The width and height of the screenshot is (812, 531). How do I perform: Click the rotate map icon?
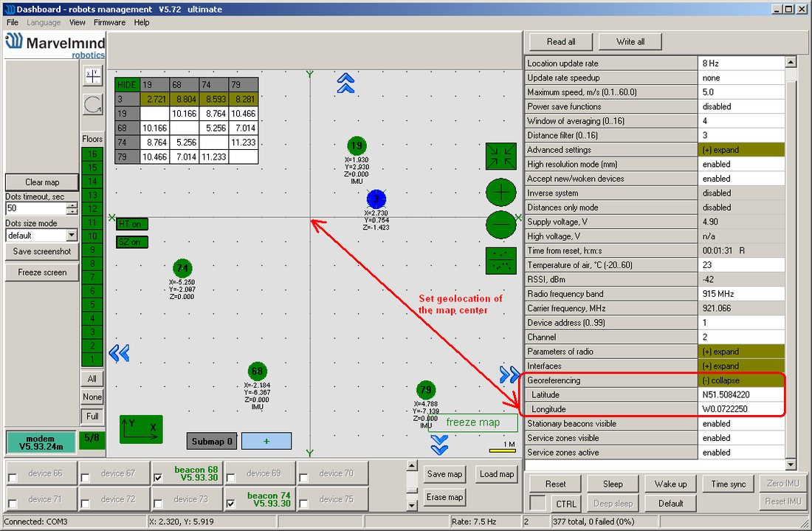pyautogui.click(x=93, y=105)
